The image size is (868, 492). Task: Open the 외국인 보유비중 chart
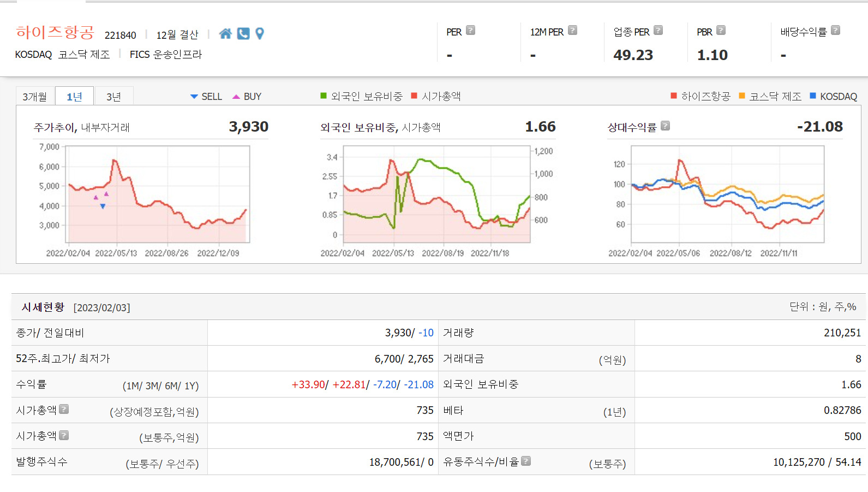pyautogui.click(x=436, y=194)
